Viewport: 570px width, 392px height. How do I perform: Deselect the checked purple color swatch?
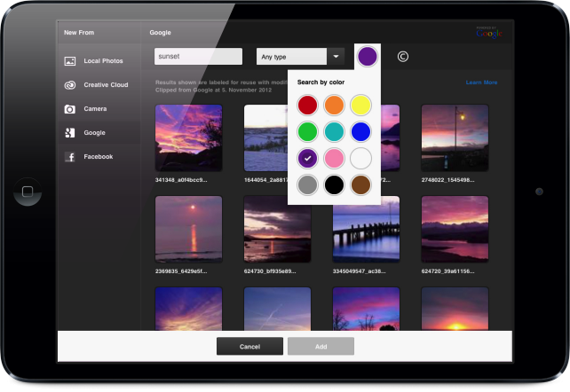pyautogui.click(x=308, y=159)
